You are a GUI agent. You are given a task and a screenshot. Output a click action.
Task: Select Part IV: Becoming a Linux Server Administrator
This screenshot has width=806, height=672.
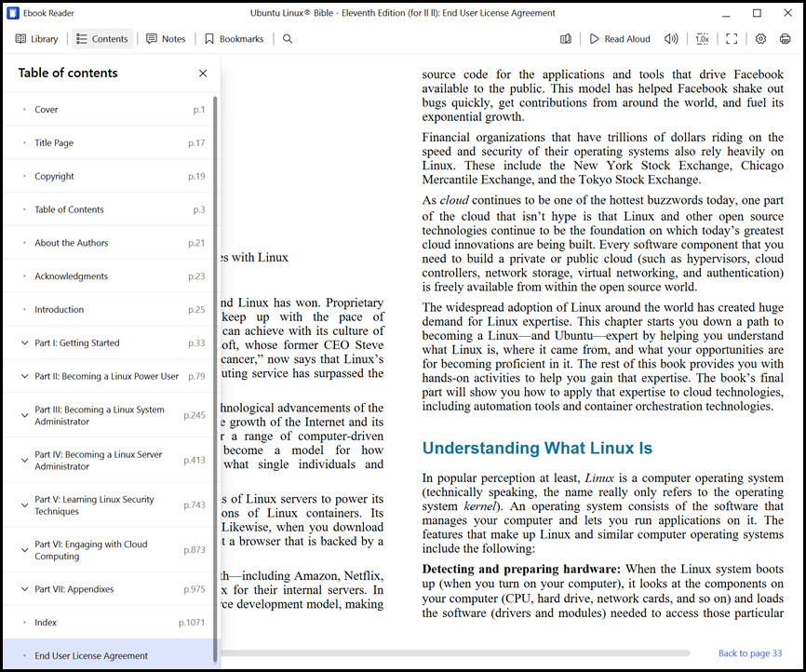pos(109,460)
